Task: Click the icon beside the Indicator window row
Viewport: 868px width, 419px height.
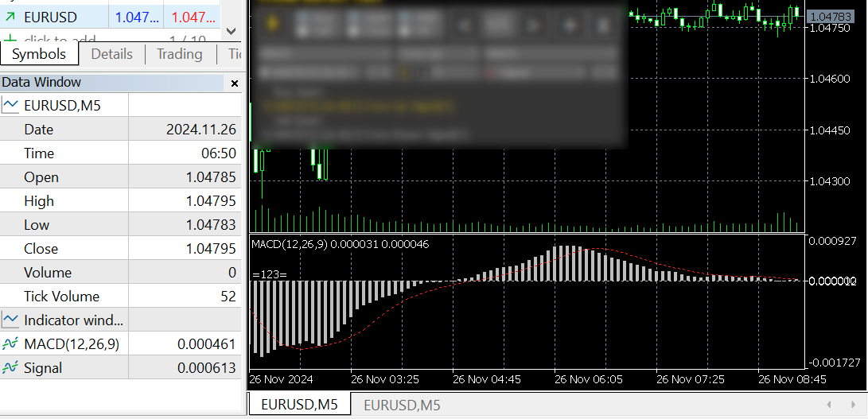Action: [10, 320]
